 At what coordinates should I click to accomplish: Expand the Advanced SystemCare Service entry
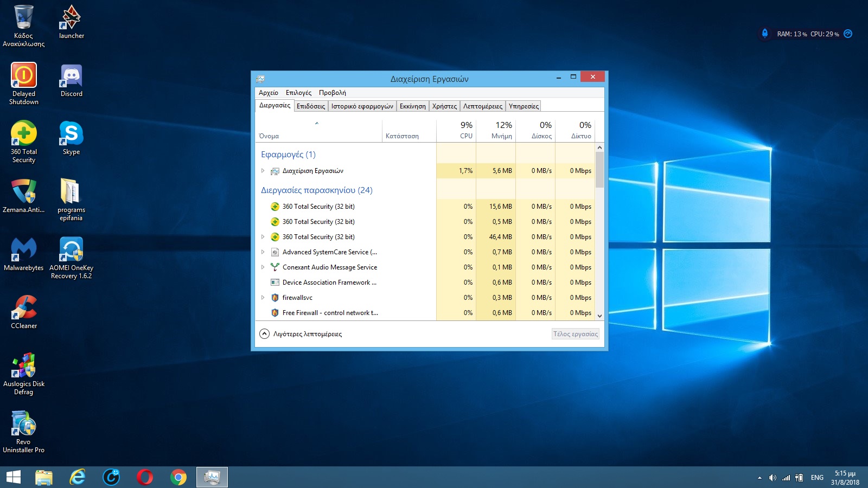coord(263,252)
